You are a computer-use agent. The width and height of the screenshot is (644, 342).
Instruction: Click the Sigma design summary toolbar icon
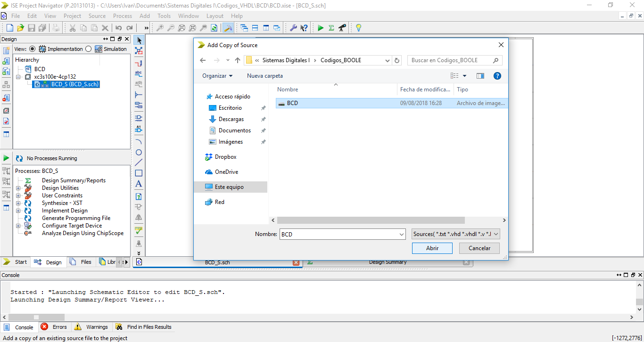click(331, 28)
